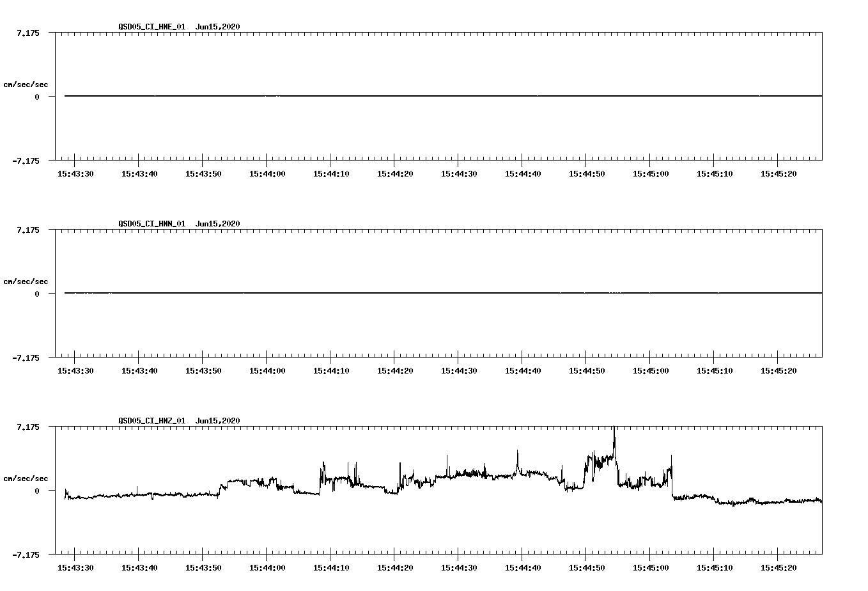Click the cm/sec/sec unit label of the HNN plot
Viewport: 868px width, 591px height.
click(x=26, y=281)
